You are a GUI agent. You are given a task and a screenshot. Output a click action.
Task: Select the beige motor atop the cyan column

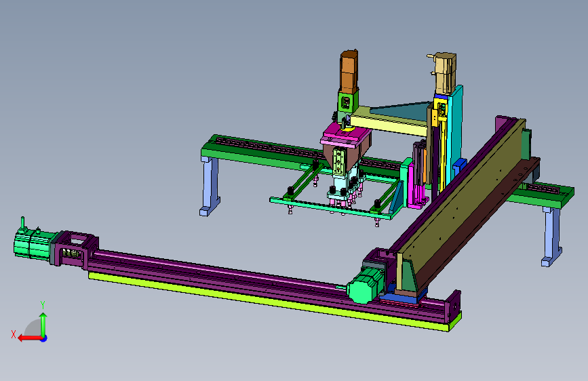[x=445, y=73]
